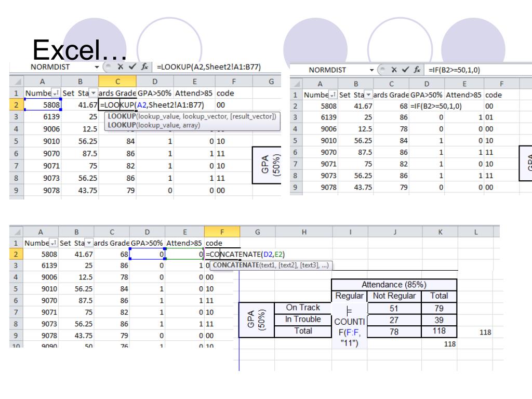Image resolution: width=532 pixels, height=399 pixels.
Task: Click value 27 in the In Trouble row
Action: coord(394,320)
